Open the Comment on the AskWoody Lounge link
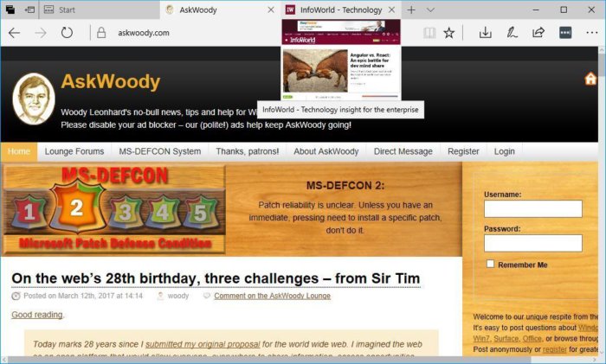Screen dimensions: 606x364 (272, 296)
